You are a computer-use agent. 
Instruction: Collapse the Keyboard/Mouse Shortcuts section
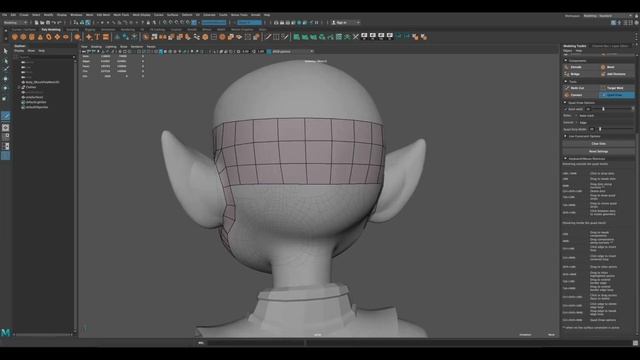(566, 158)
